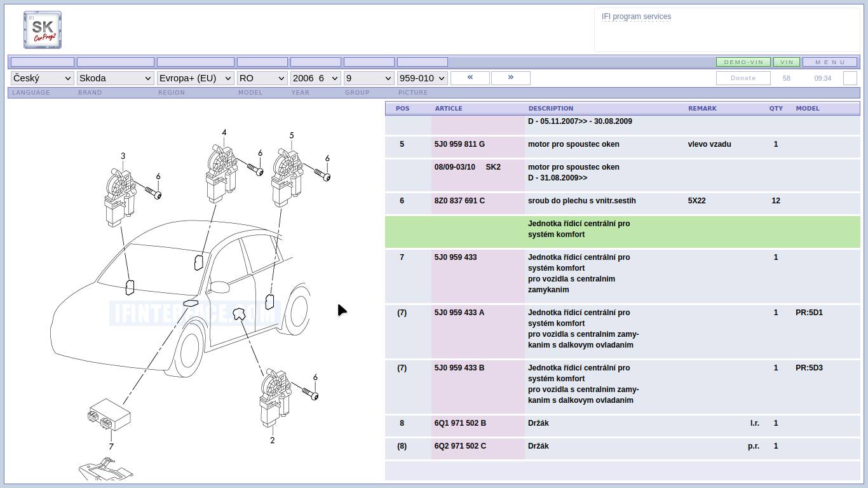Click screw 6 next to motor 2

tap(310, 394)
